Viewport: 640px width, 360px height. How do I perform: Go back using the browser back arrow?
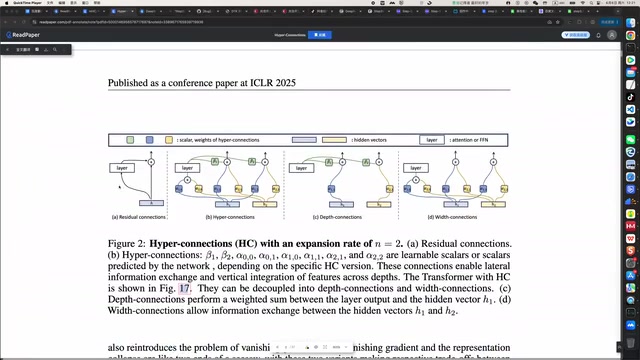tap(6, 22)
